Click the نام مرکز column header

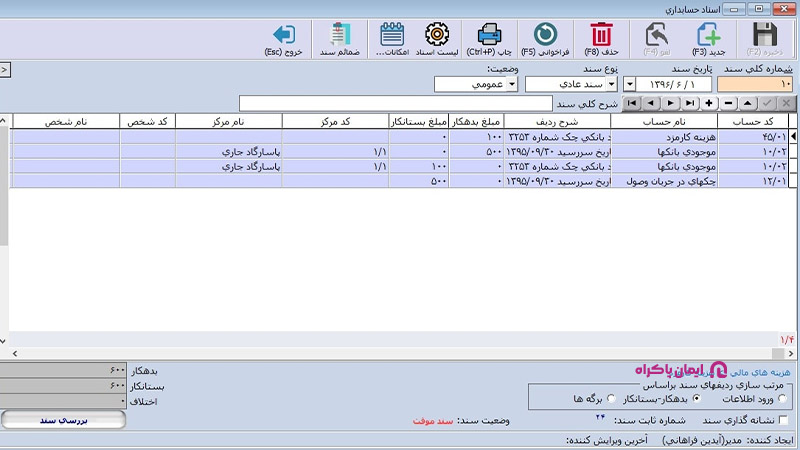point(229,121)
